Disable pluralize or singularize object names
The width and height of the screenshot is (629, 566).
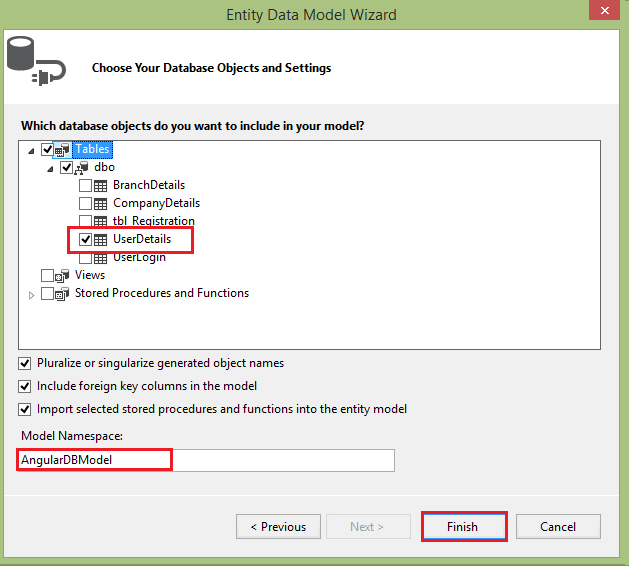click(25, 363)
